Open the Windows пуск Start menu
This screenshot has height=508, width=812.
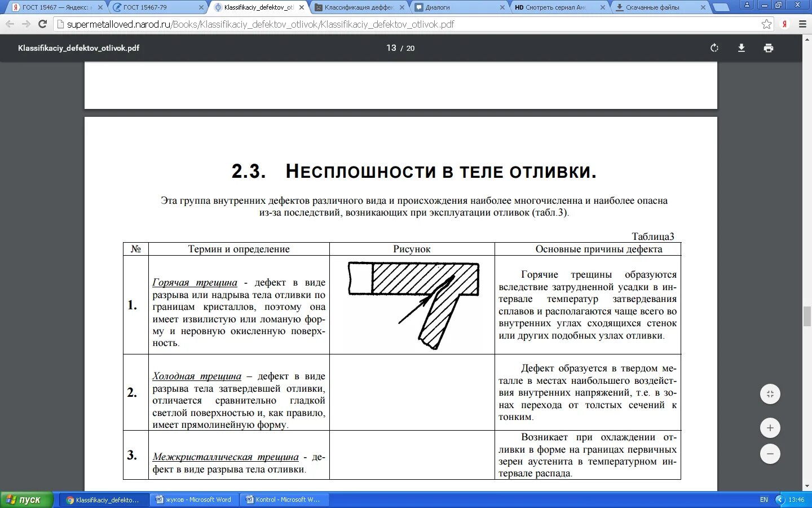(27, 500)
